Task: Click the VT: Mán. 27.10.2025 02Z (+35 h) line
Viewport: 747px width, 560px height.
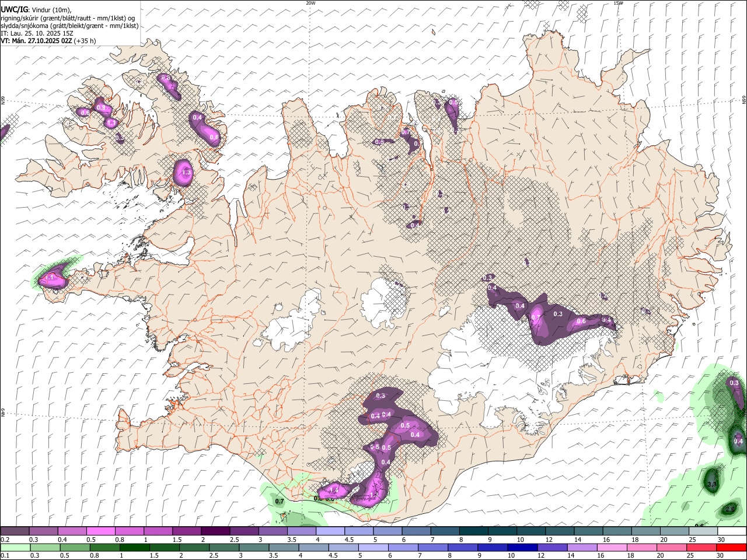Action: 48,41
